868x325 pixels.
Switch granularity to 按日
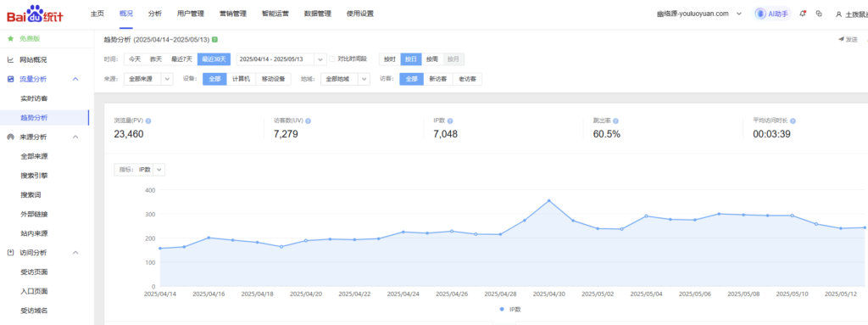[411, 59]
